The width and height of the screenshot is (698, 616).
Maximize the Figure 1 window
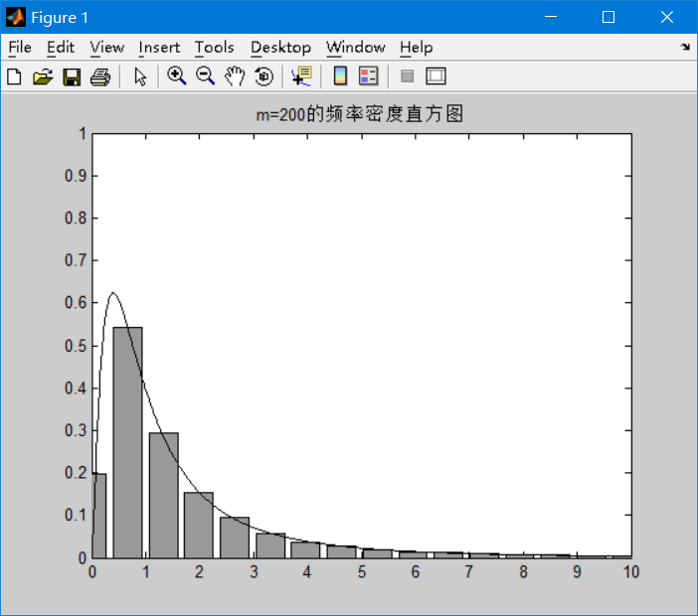tap(609, 17)
